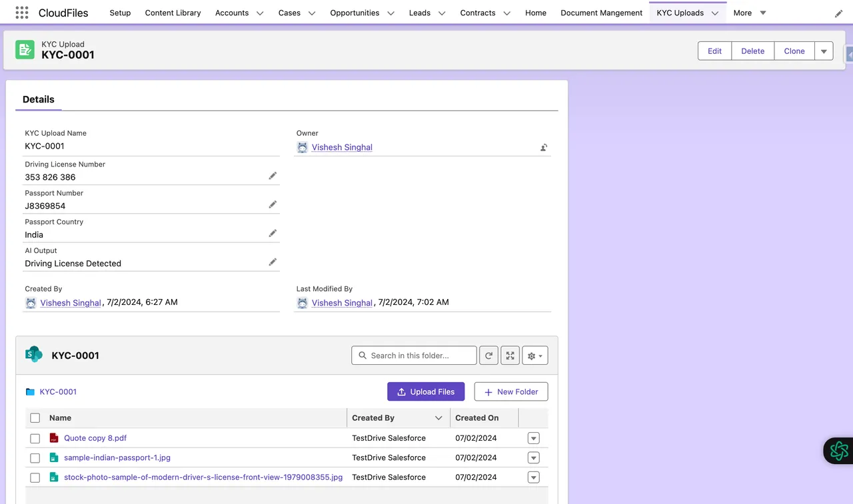Tick the checkbox beside sample-indian-passport-1.jpg
The height and width of the screenshot is (504, 853).
35,457
